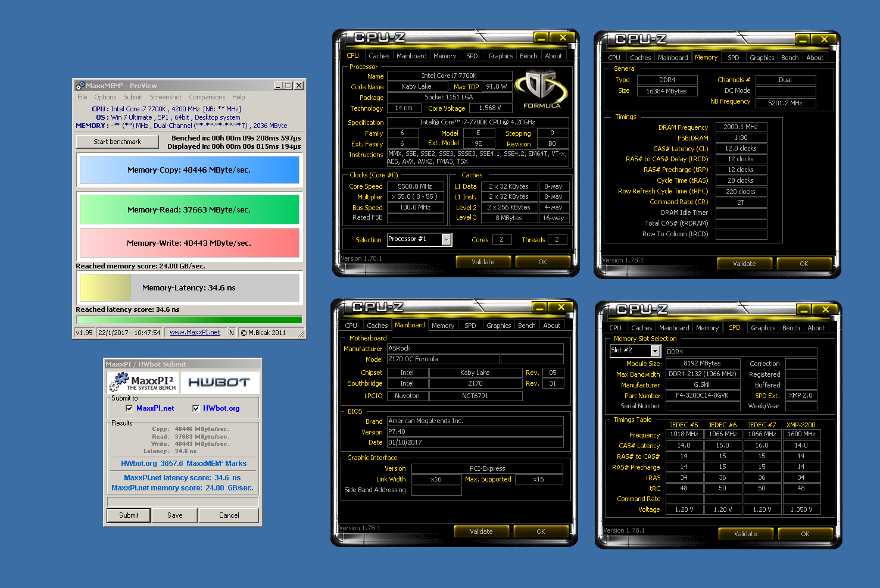Click the NB Frequency 5201.2 MHz value
The image size is (880, 588).
pyautogui.click(x=785, y=103)
